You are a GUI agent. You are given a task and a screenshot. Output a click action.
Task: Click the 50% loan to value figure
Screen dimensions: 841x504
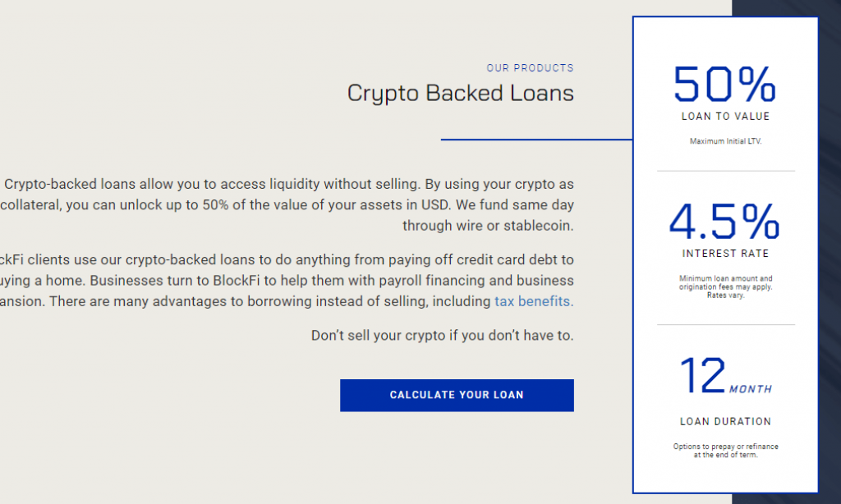724,84
